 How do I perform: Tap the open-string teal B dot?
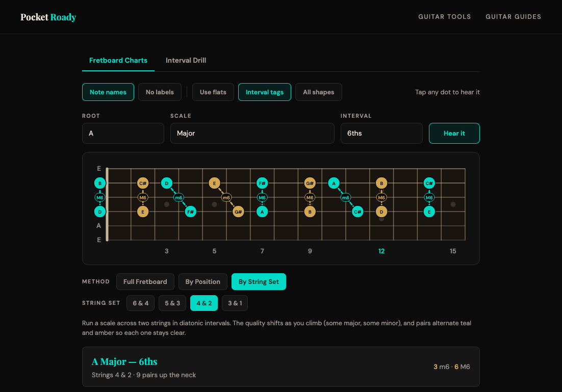click(100, 183)
